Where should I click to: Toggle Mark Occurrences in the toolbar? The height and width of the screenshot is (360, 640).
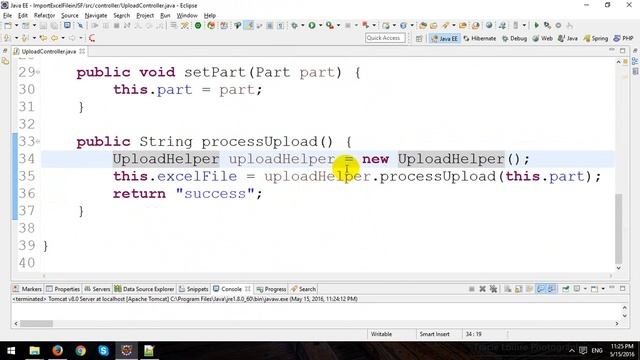point(249,25)
